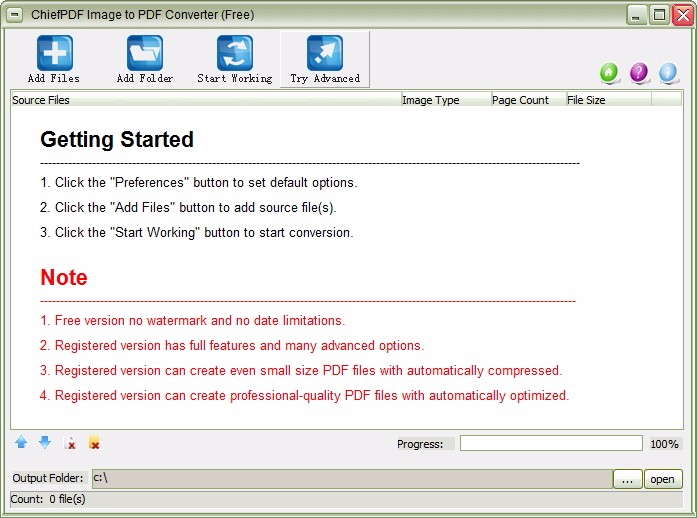Open the Try Advanced option

325,59
